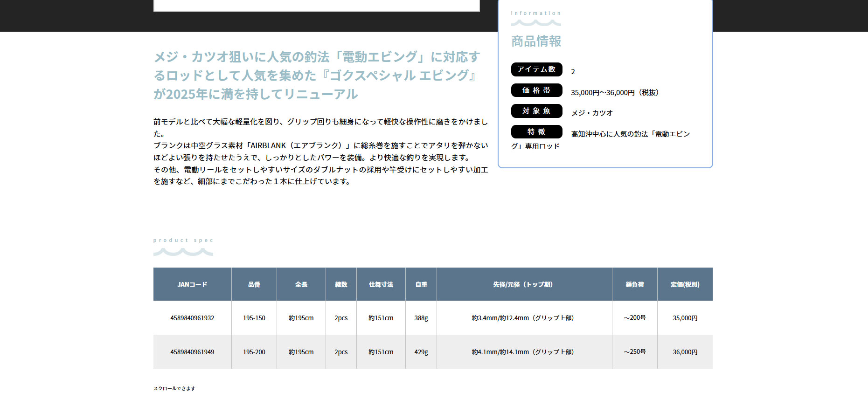Screen dimensions: 868x420
Task: Click the body paragraph starting 前モデルと比べて
Action: (320, 128)
